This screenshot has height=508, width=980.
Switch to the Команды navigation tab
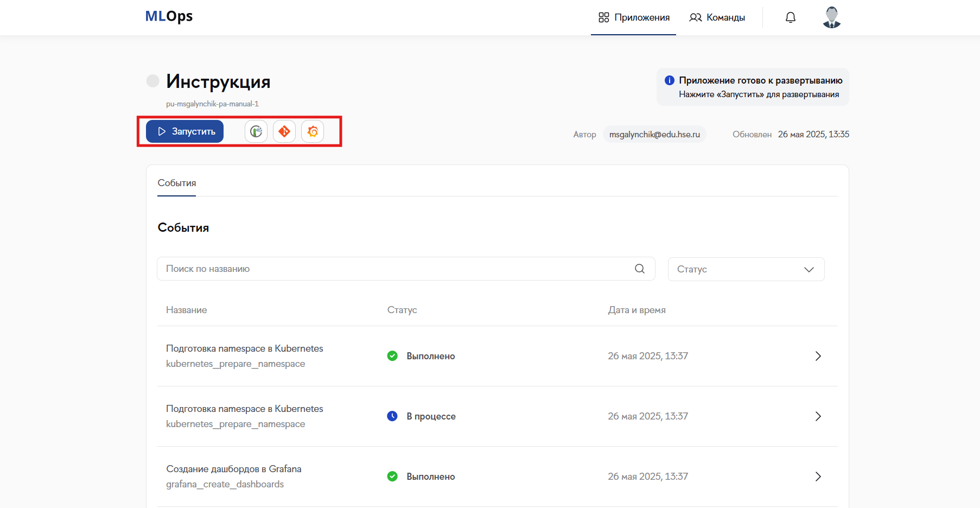point(717,17)
